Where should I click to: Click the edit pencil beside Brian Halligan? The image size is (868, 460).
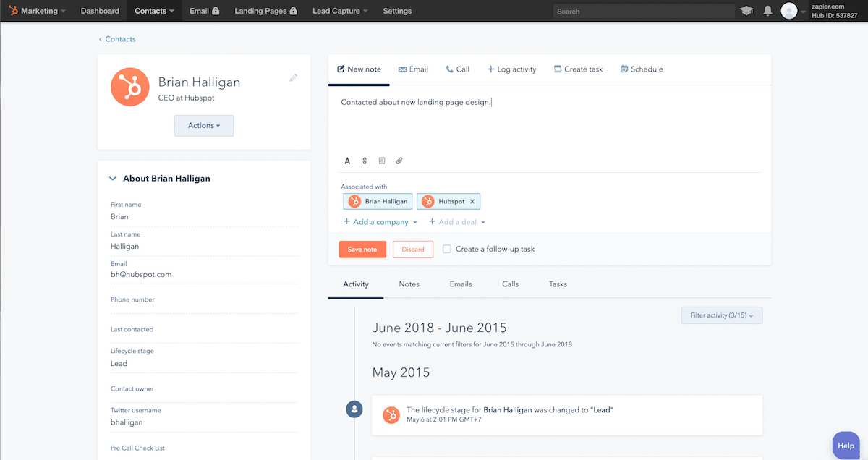294,77
